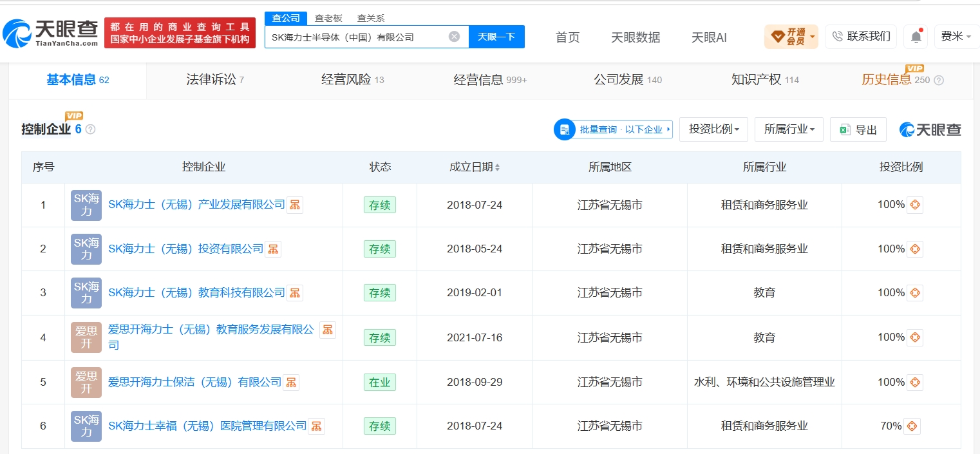Open 天眼AI in the top navigation

pos(709,37)
